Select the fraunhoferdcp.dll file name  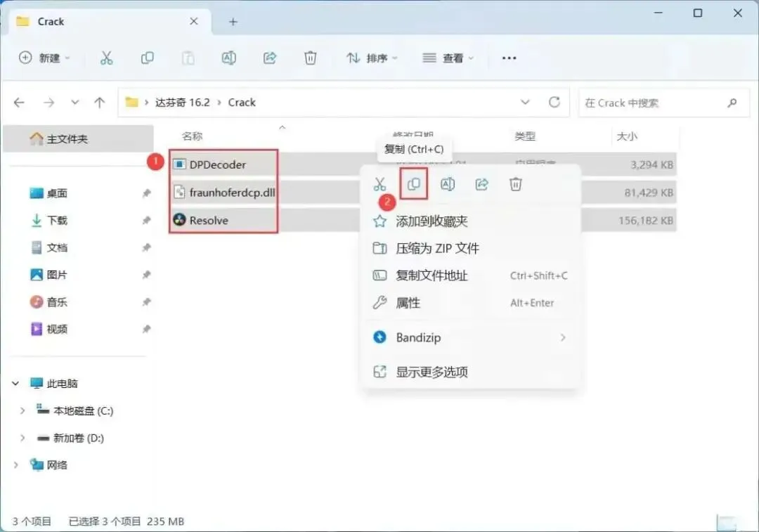(x=233, y=193)
